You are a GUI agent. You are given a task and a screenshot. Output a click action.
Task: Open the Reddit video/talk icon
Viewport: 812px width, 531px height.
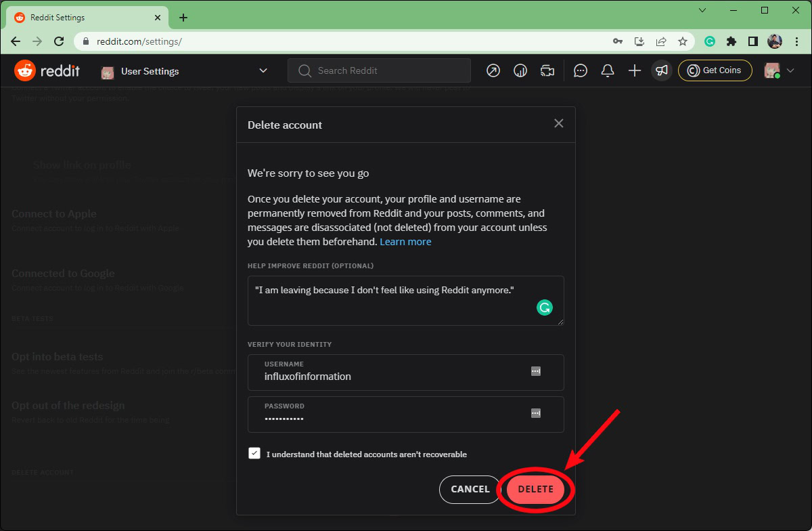coord(547,70)
